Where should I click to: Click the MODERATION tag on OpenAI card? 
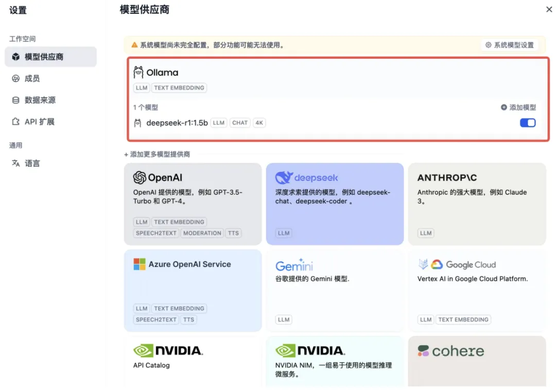(202, 233)
